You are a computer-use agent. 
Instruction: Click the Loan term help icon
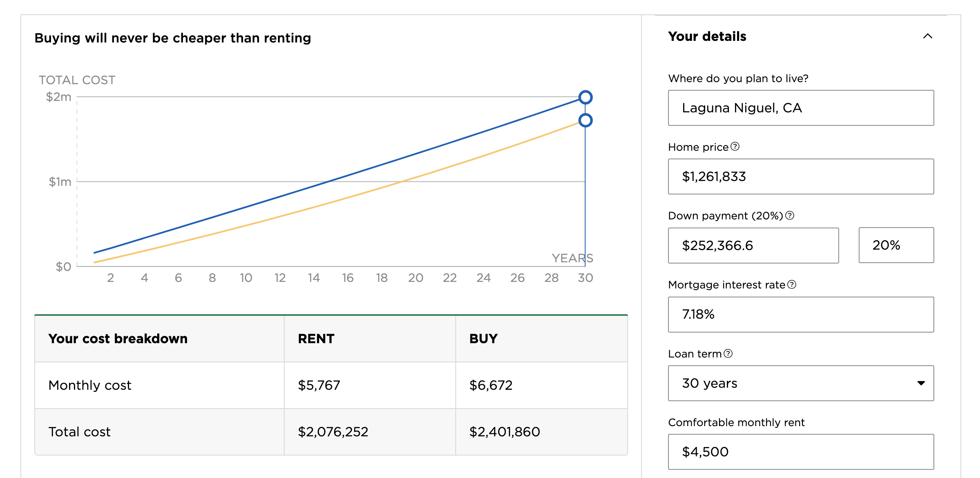(728, 353)
